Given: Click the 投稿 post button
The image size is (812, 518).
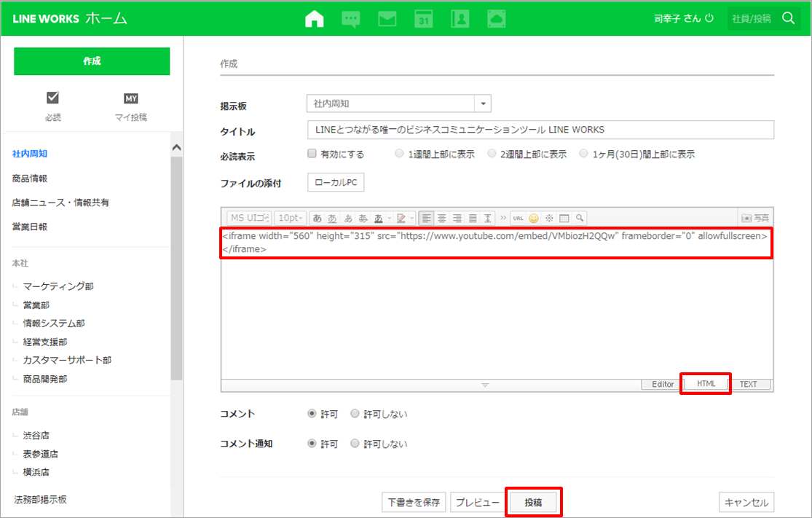Looking at the screenshot, I should (x=533, y=503).
